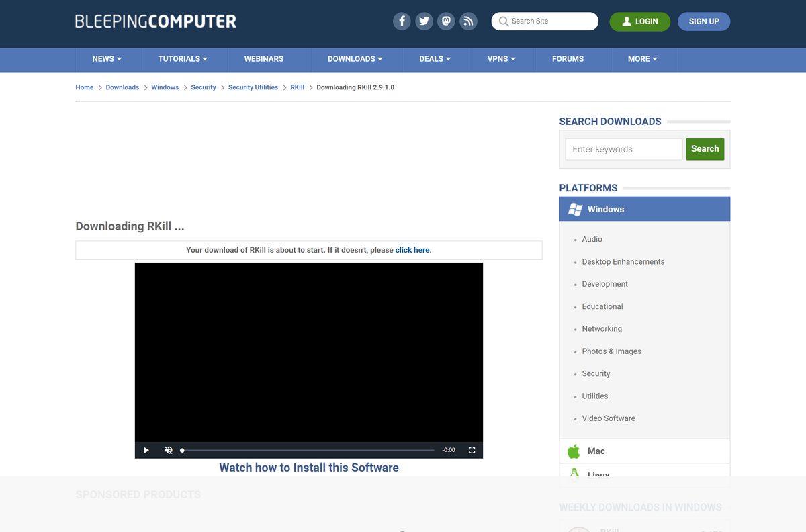Go to Downloads breadcrumb

[x=122, y=87]
